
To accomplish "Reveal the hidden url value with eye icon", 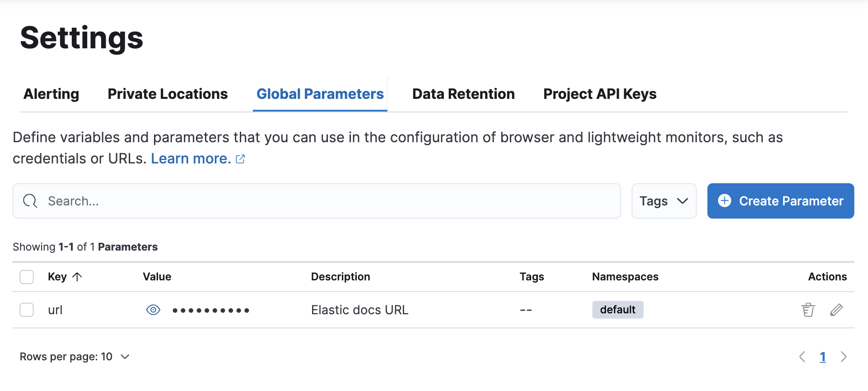I will pos(153,310).
